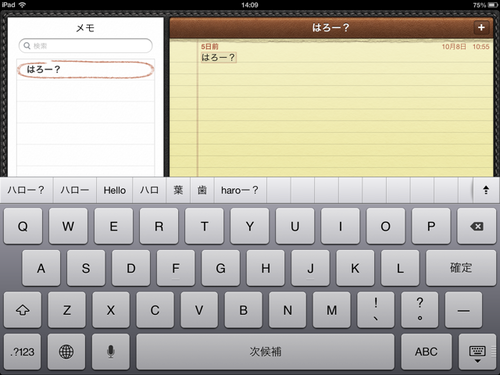Tap the shift arrow key
Viewport: 500px width, 375px height.
click(x=23, y=310)
